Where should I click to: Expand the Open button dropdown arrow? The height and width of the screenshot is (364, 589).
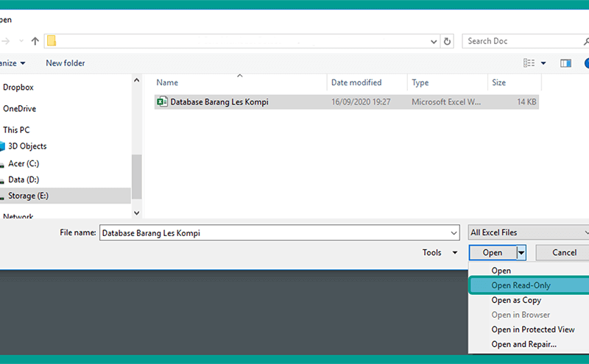pyautogui.click(x=521, y=252)
